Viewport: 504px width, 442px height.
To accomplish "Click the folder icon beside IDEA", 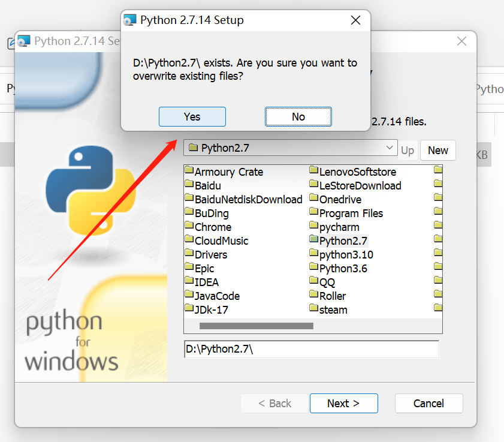I will coord(189,281).
